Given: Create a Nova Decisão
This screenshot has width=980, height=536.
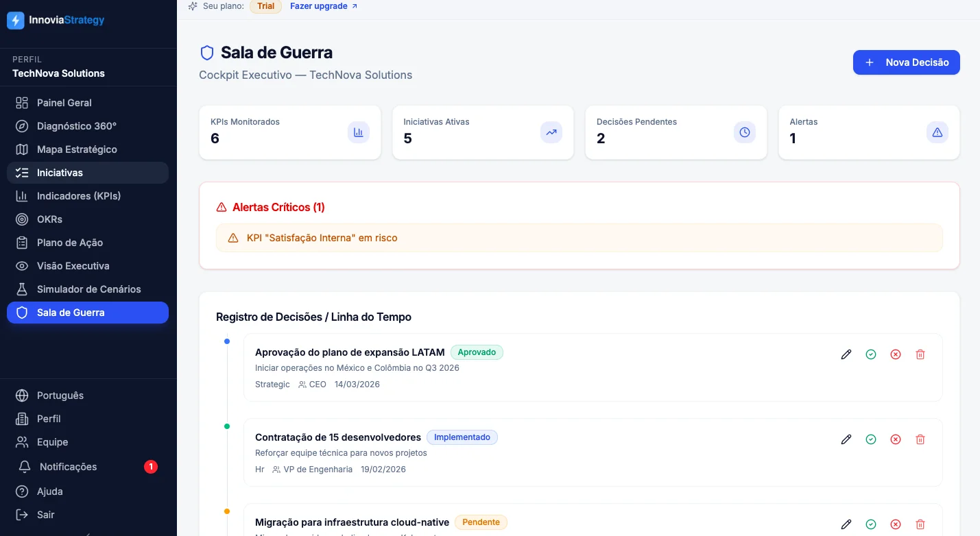Looking at the screenshot, I should click(907, 62).
